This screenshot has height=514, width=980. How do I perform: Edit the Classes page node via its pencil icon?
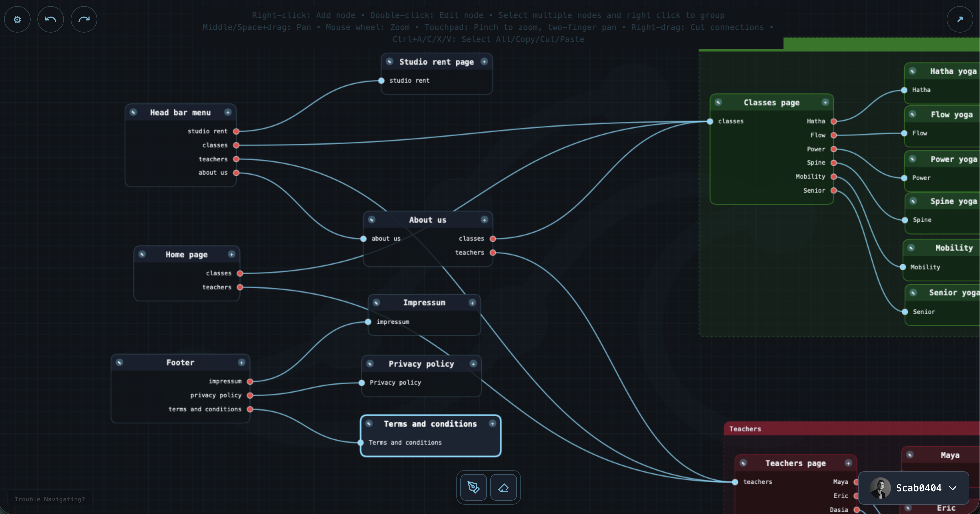(718, 102)
